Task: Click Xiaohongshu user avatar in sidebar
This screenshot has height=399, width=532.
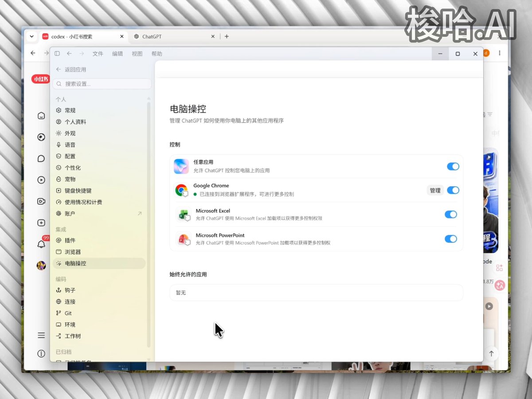Action: (41, 266)
